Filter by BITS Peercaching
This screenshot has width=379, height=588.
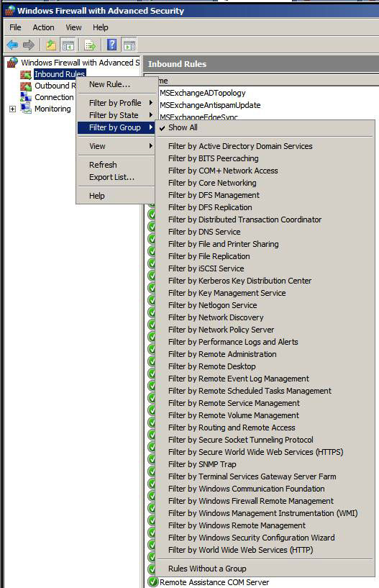click(x=265, y=158)
